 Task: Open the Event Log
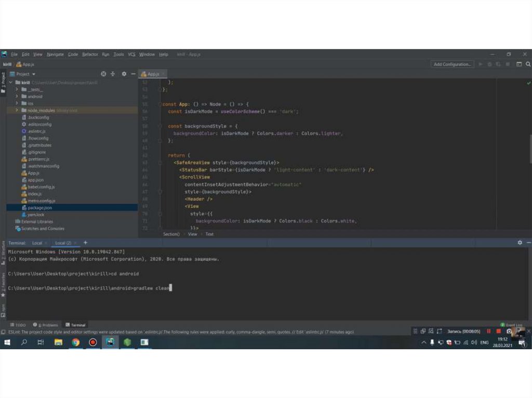tap(511, 325)
